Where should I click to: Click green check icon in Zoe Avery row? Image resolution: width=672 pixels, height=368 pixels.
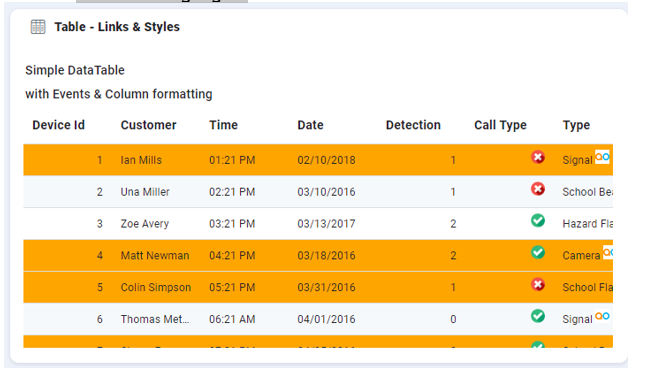(538, 221)
